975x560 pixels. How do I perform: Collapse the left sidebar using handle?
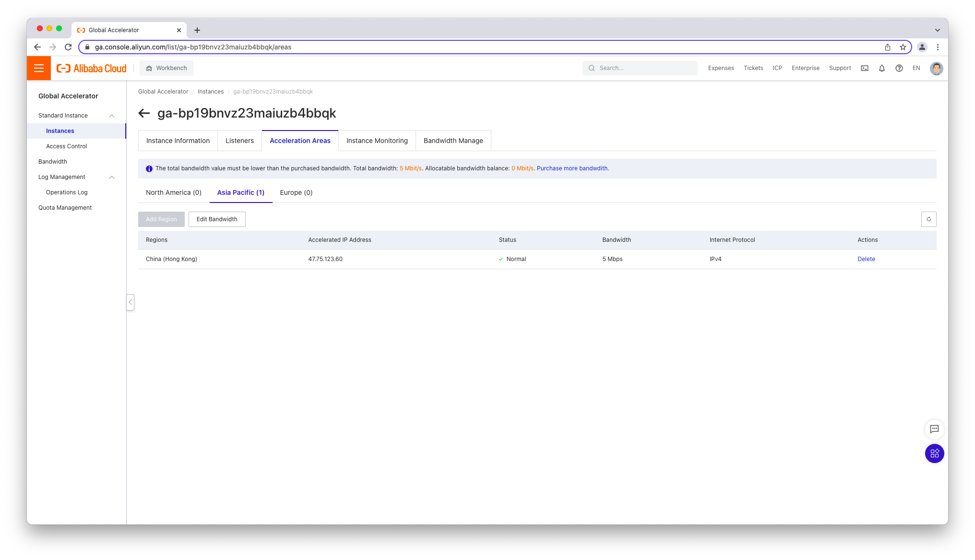pos(130,302)
